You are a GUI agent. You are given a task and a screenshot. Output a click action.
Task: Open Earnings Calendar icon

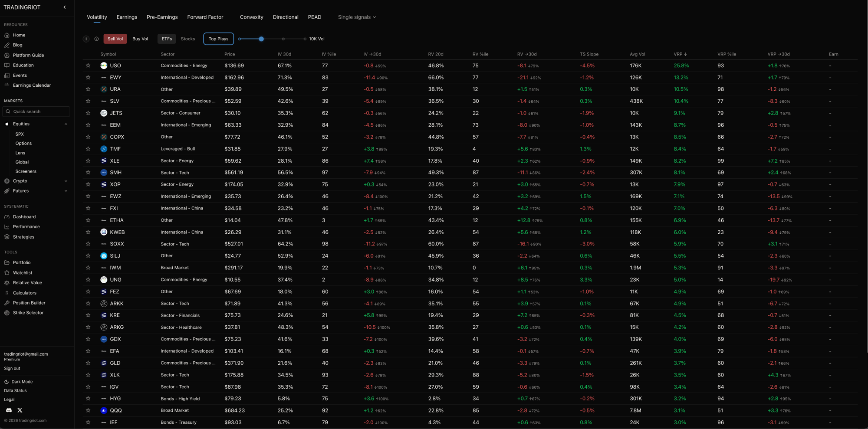coord(7,85)
